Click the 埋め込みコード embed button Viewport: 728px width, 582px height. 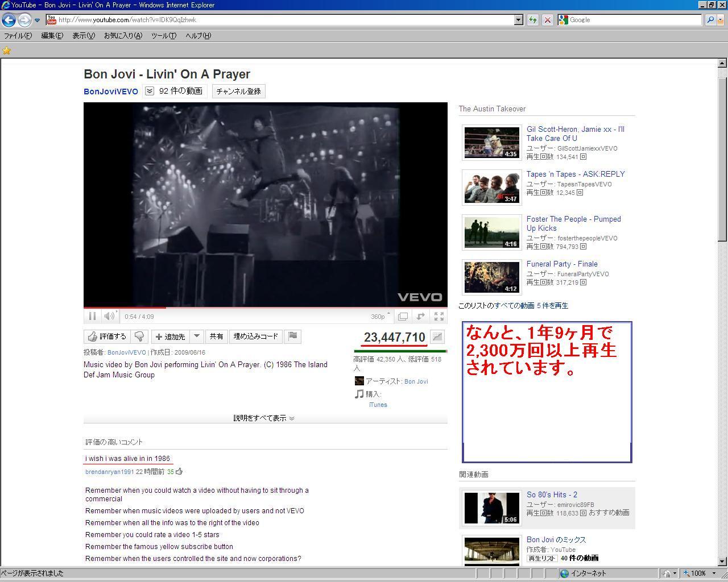pyautogui.click(x=256, y=336)
